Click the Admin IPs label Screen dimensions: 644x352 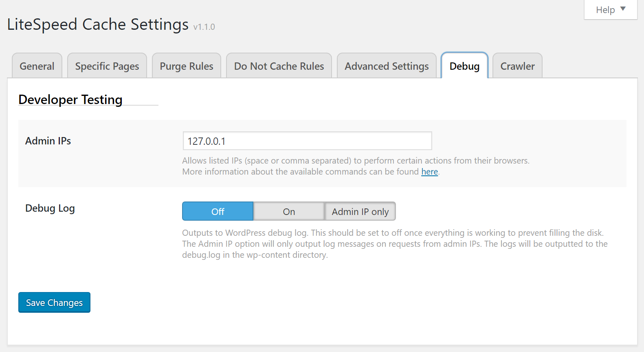coord(48,141)
